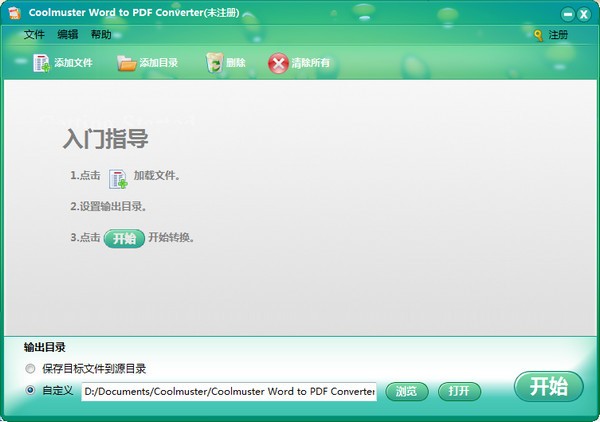The width and height of the screenshot is (600, 422).
Task: Click the large 开始 start button
Action: coord(549,386)
